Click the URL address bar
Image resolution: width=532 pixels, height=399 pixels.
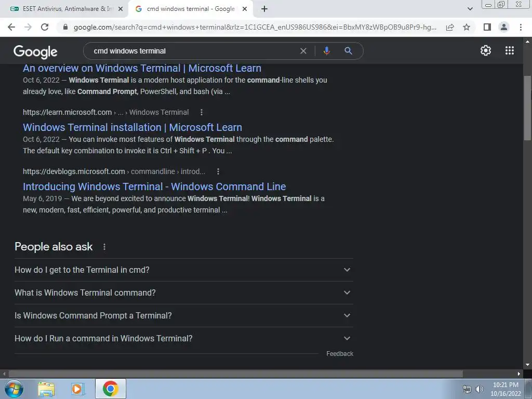255,27
